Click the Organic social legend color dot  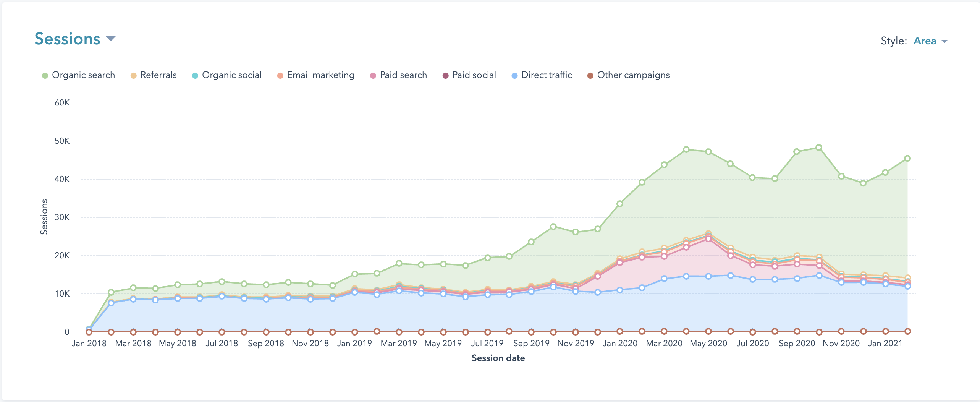(195, 75)
